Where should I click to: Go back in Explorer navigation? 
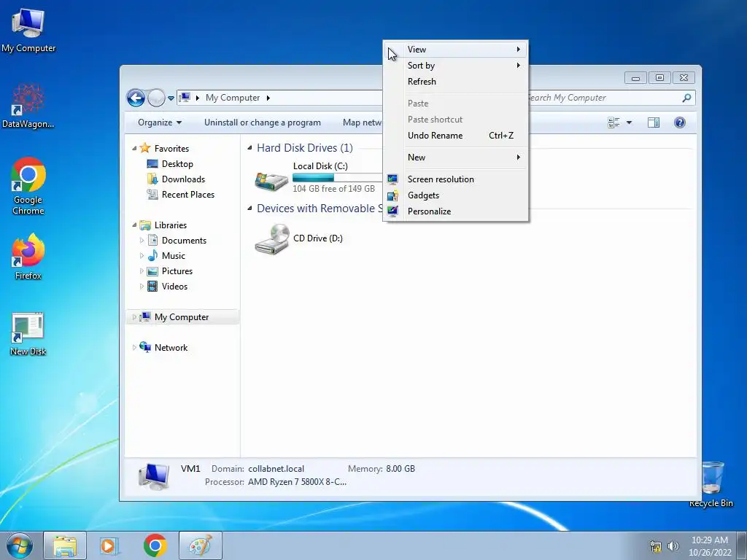136,98
